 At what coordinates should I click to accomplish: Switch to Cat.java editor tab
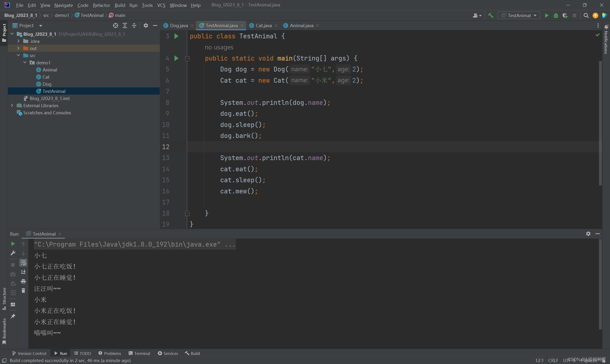[263, 25]
